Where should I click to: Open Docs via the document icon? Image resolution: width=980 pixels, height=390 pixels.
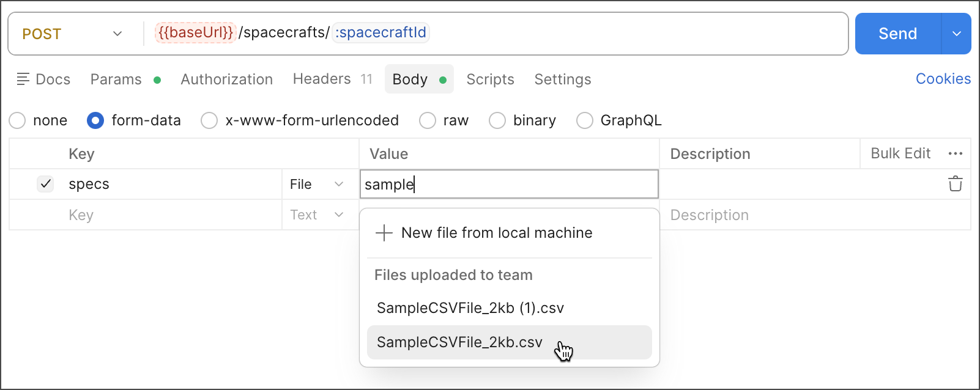pyautogui.click(x=23, y=79)
